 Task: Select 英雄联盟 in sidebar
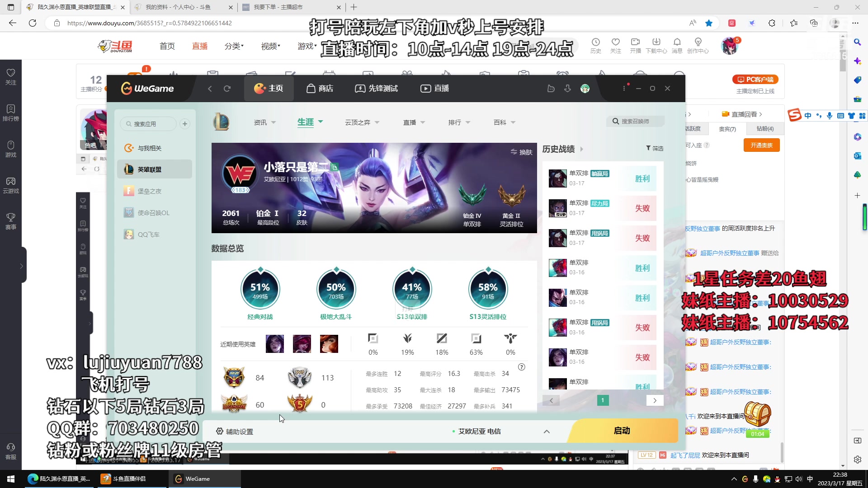tap(154, 169)
